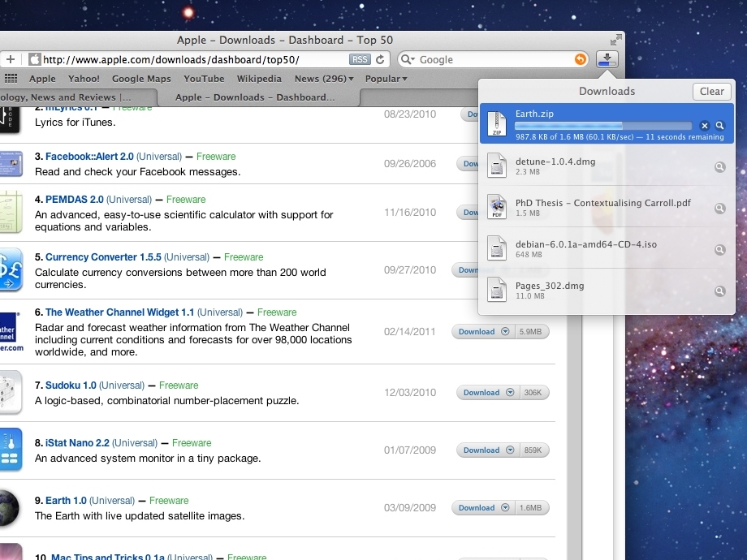
Task: Reveal Pages_302.dmg in Finder
Action: tap(720, 291)
